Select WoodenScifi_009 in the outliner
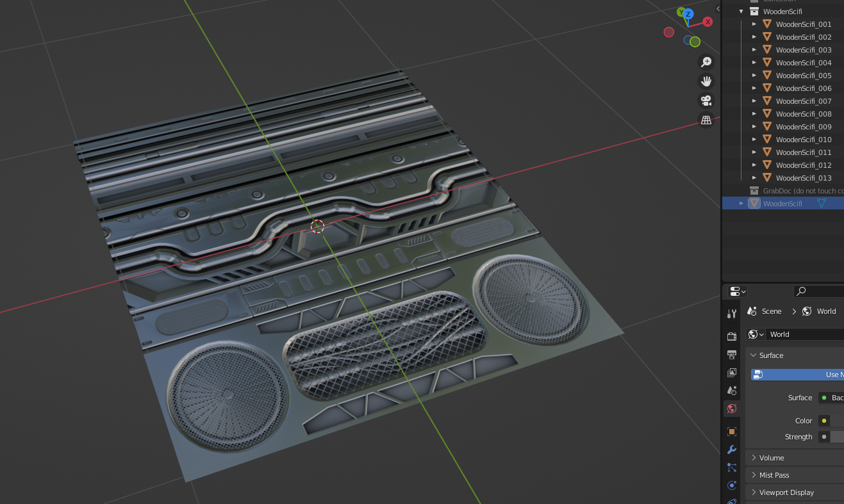Image resolution: width=844 pixels, height=504 pixels. (783, 127)
